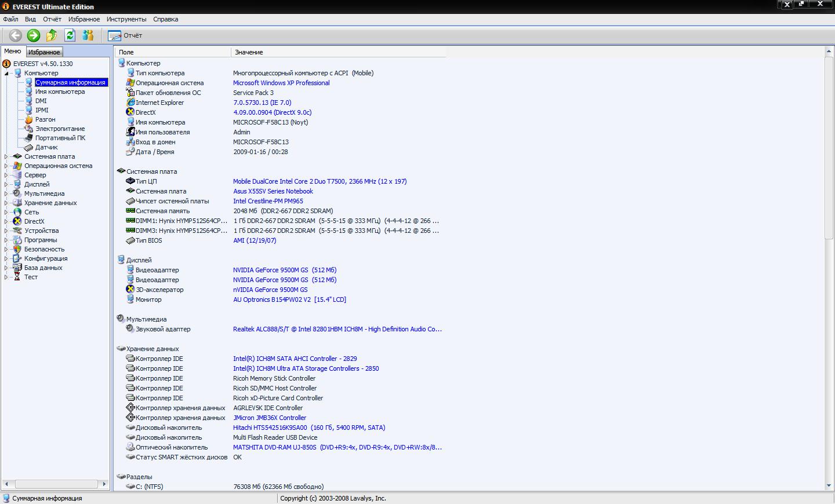The height and width of the screenshot is (504, 835).
Task: Open Realtek ALC888 audio adapter link
Action: click(337, 329)
